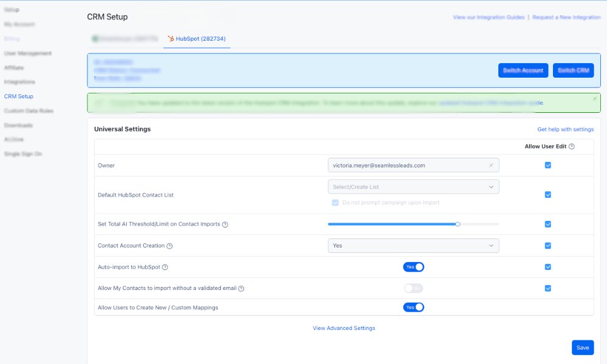Toggle Allow User Edit for Default HubSpot Contact List
607x364 pixels.
tap(548, 195)
